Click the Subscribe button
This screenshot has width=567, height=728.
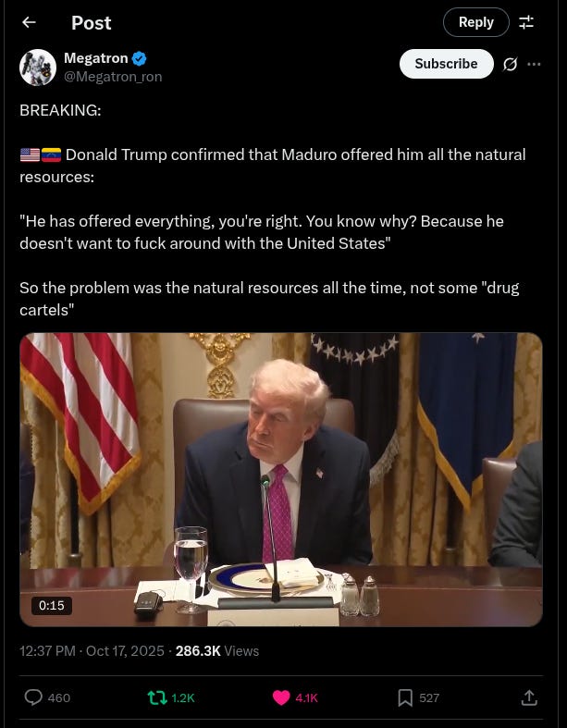[x=446, y=64]
